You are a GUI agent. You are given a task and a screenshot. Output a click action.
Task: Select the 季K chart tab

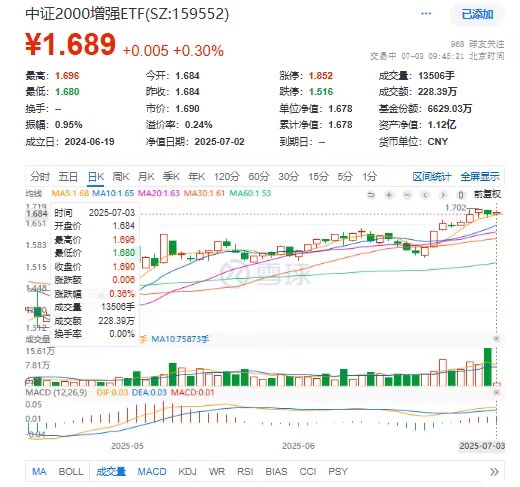click(x=171, y=176)
